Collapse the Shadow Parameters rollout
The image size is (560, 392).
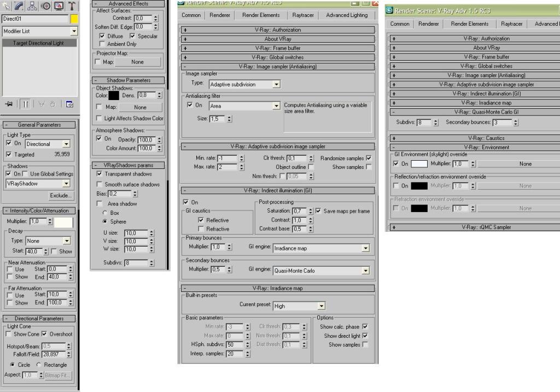128,80
